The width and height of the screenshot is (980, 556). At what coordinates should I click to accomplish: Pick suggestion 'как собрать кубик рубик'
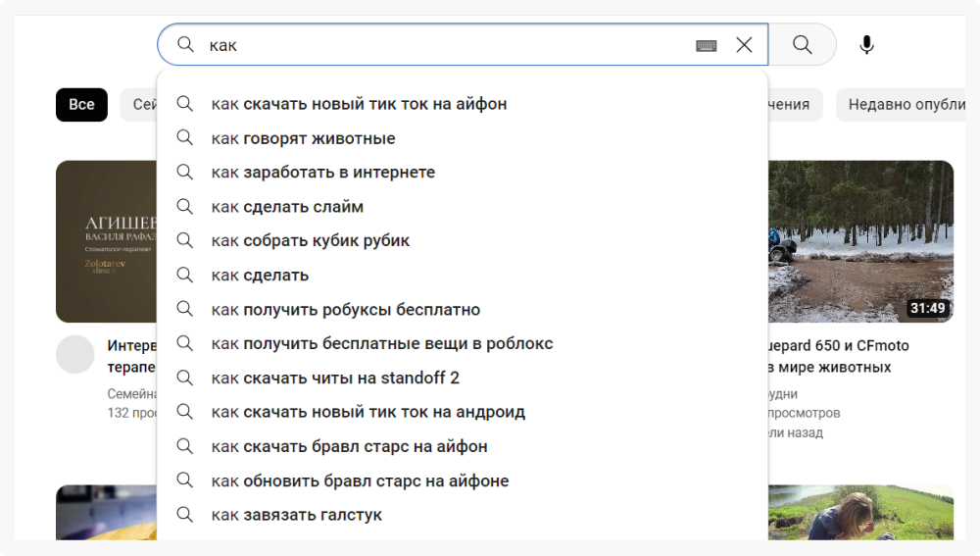tap(311, 241)
